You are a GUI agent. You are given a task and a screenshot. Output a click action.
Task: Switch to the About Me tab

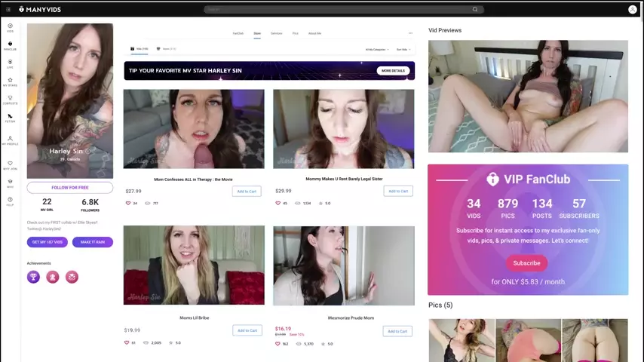click(314, 33)
